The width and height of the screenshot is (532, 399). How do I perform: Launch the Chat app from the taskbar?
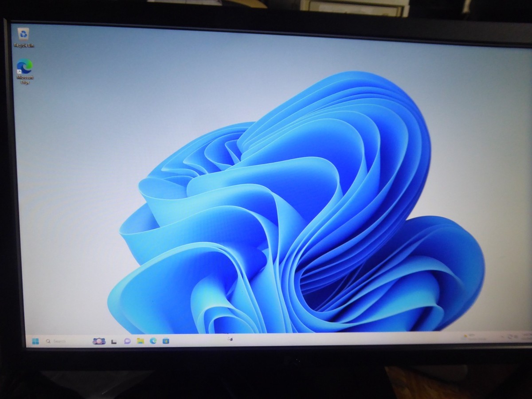pyautogui.click(x=127, y=341)
